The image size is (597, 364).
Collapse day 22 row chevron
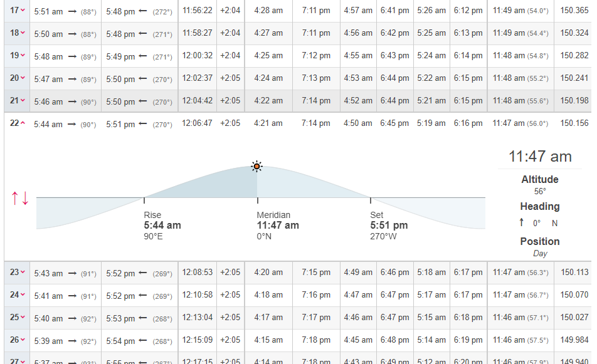coord(23,123)
